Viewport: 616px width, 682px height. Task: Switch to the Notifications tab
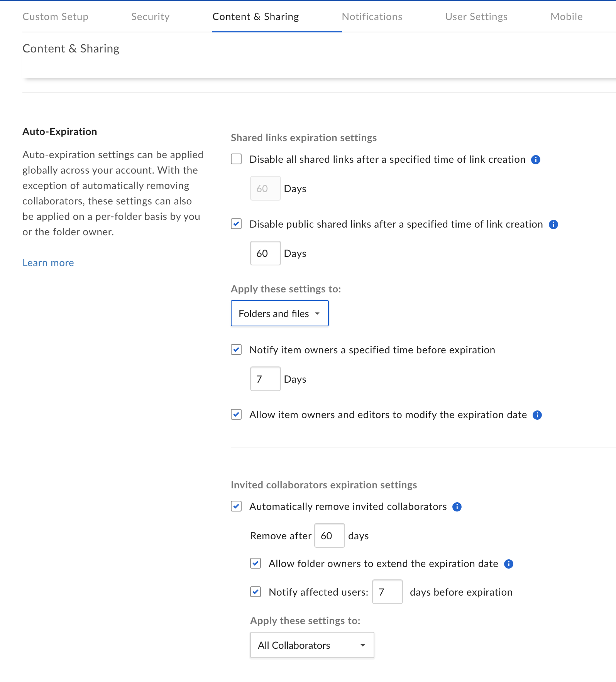coord(372,17)
